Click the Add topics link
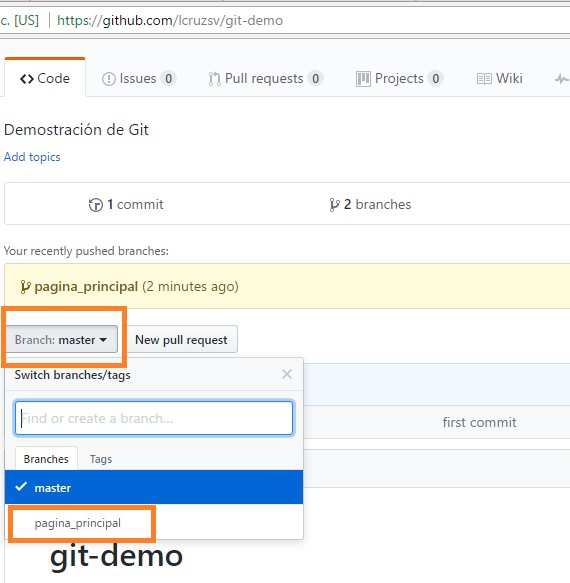Viewport: 570px width, 583px height. point(32,157)
